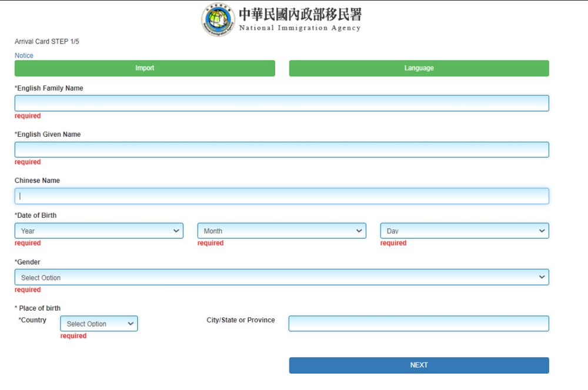Select the Chinese Name text box
Screen dimensions: 588x390
tap(281, 196)
